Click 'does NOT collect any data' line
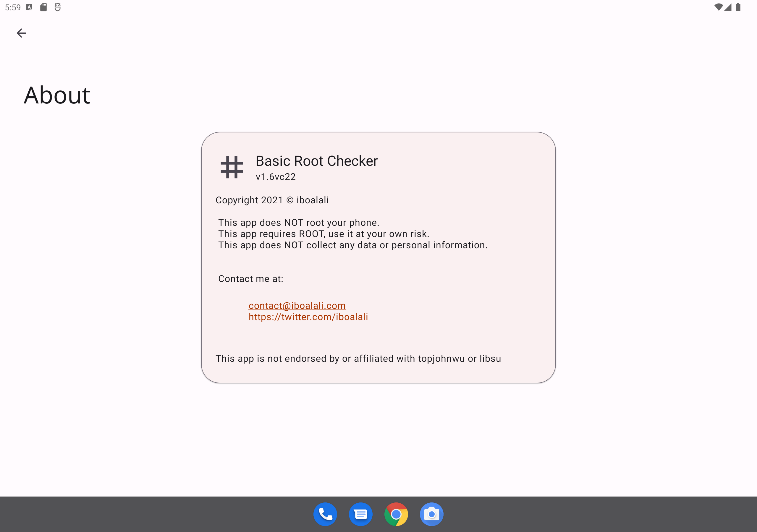The image size is (757, 532). pos(353,245)
